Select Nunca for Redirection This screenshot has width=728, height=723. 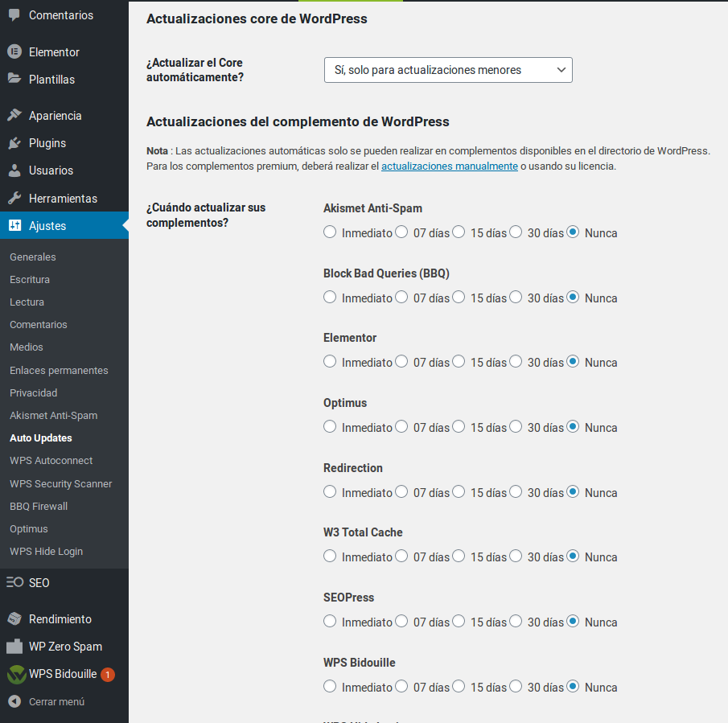(573, 491)
